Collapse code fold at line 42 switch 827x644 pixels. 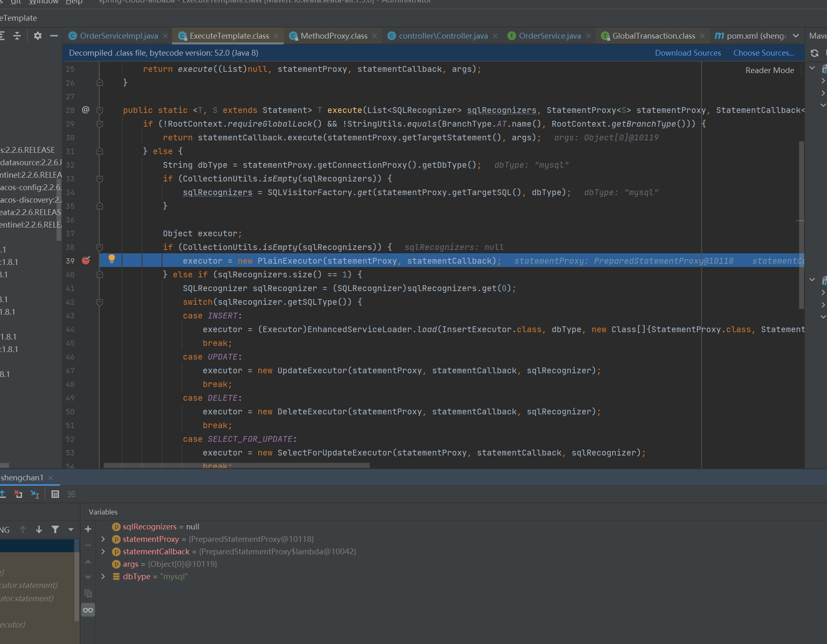click(x=100, y=302)
